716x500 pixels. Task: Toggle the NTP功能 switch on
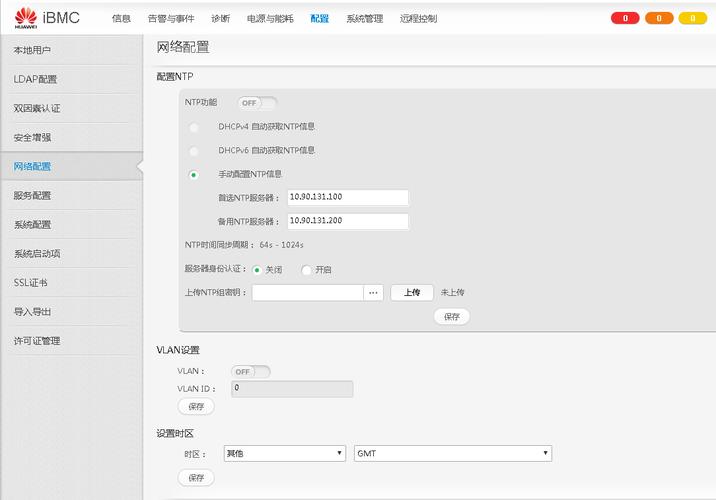pos(257,103)
